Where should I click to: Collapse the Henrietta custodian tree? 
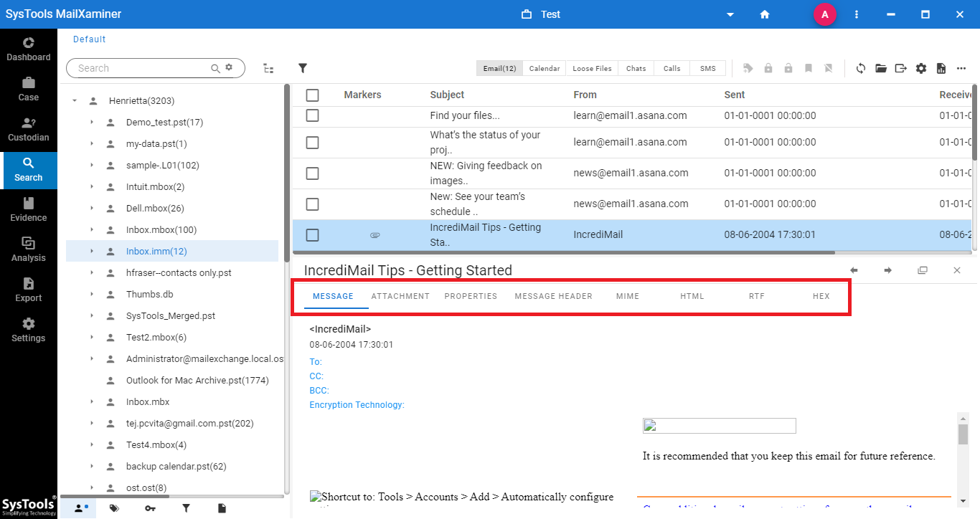click(75, 101)
